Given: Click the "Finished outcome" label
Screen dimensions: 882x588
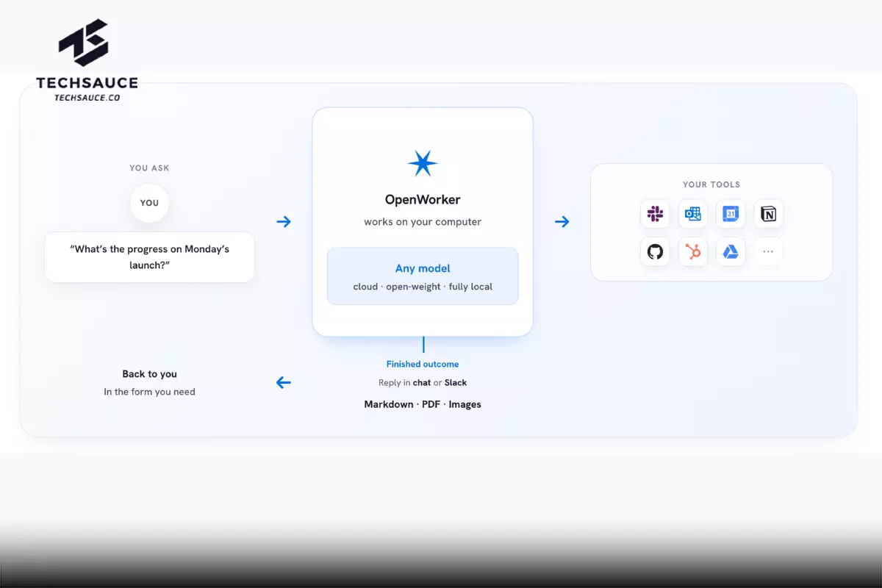Looking at the screenshot, I should (423, 364).
